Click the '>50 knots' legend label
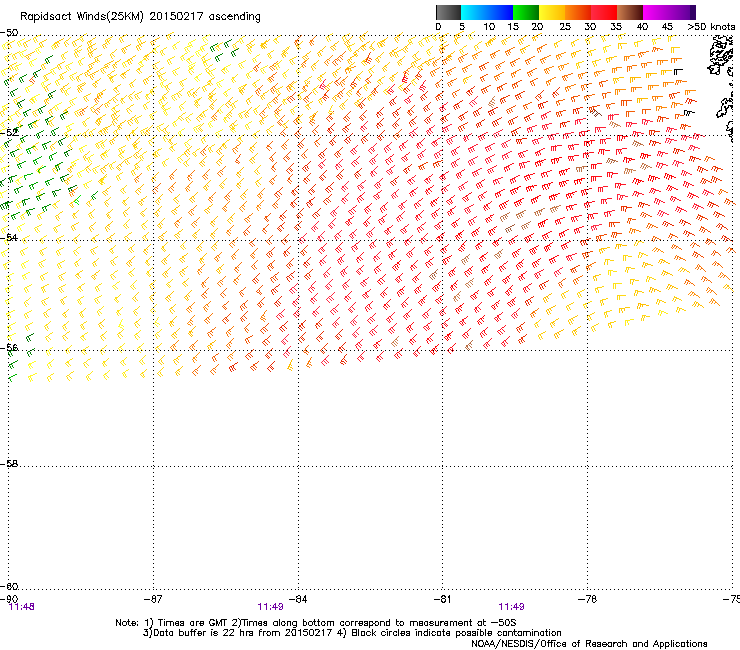This screenshot has width=740, height=650. pos(711,27)
